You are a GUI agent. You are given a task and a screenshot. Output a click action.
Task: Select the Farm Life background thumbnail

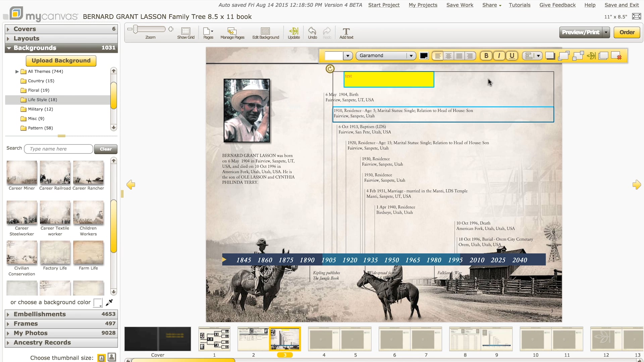click(x=88, y=253)
